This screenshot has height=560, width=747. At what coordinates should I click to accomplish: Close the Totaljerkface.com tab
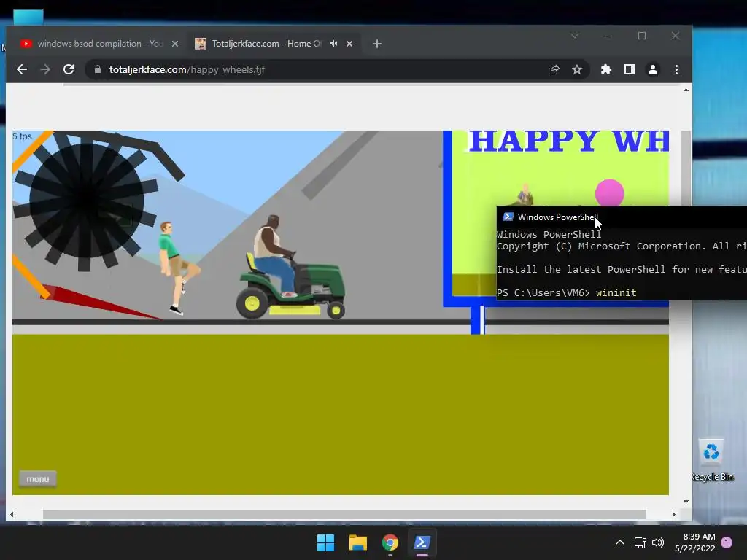[x=349, y=44]
